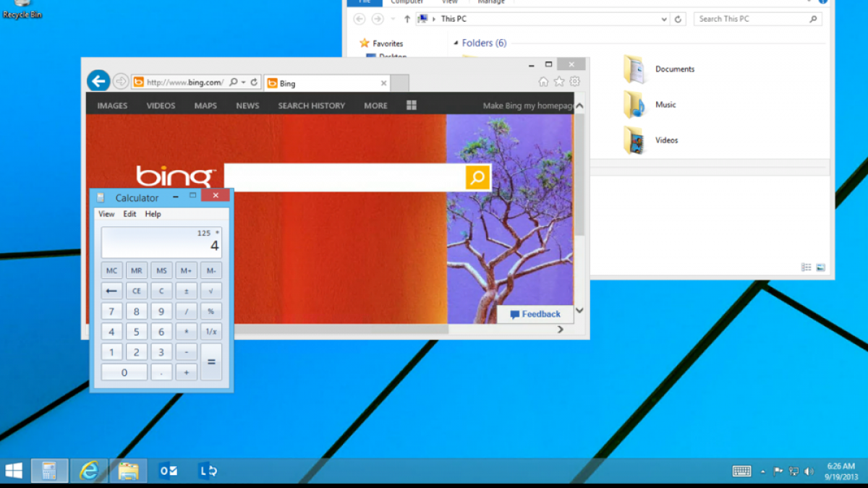Screen dimensions: 868x488
Task: Open Outlook from the taskbar
Action: [168, 471]
